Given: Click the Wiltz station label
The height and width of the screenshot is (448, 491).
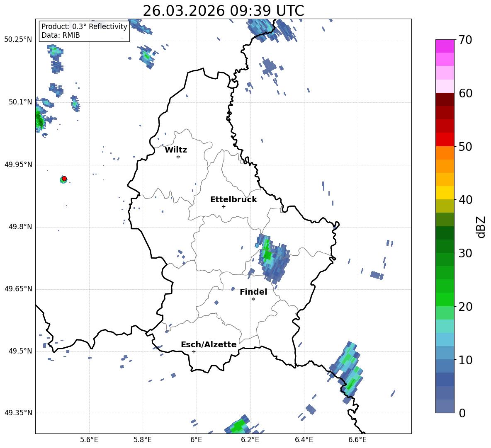Looking at the screenshot, I should (x=176, y=150).
